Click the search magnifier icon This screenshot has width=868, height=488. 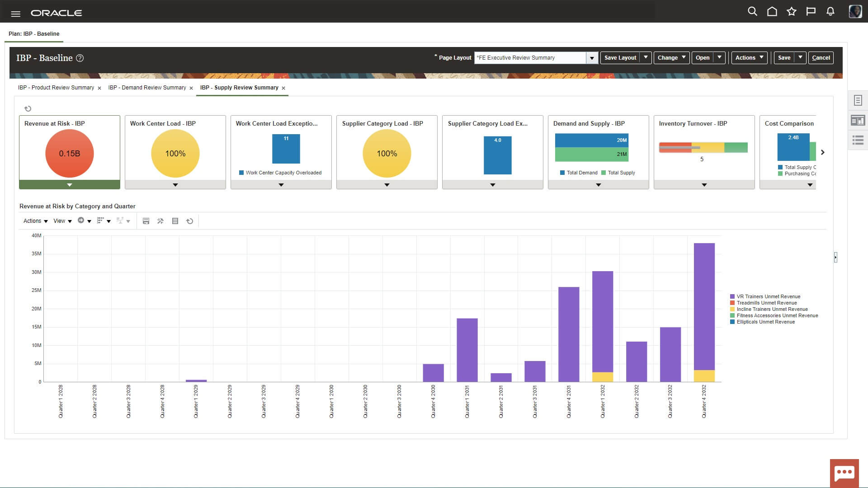(x=752, y=12)
